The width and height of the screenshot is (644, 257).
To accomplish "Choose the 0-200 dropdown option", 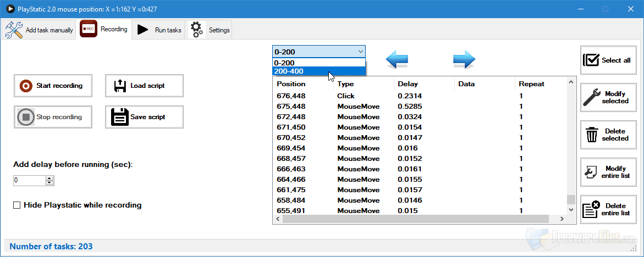I will click(319, 63).
